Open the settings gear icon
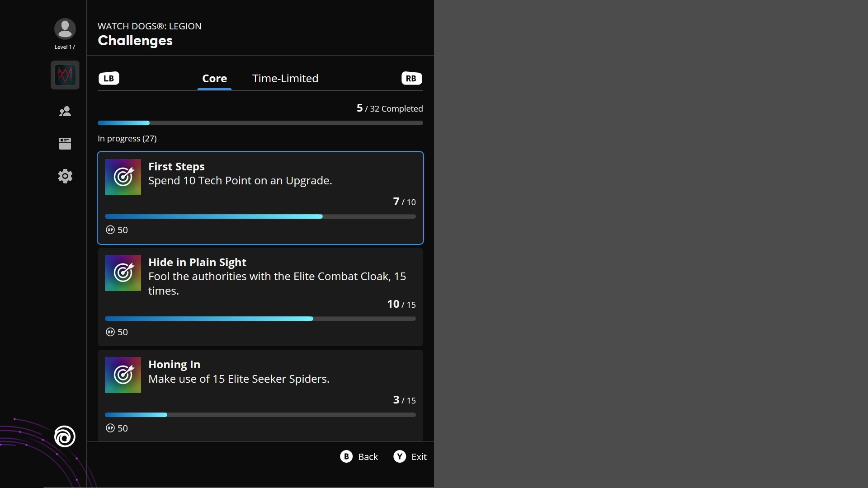The width and height of the screenshot is (868, 488). pos(65,176)
